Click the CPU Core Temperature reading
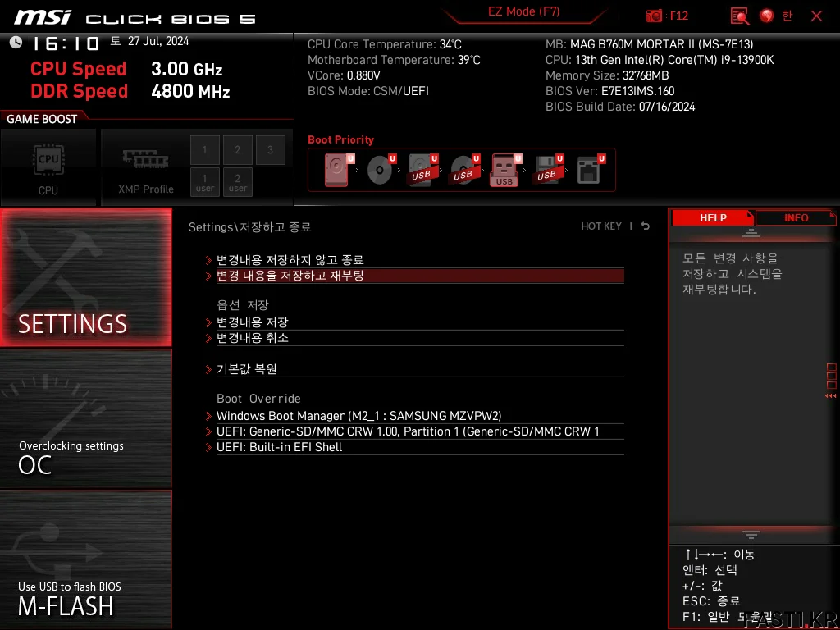 384,44
